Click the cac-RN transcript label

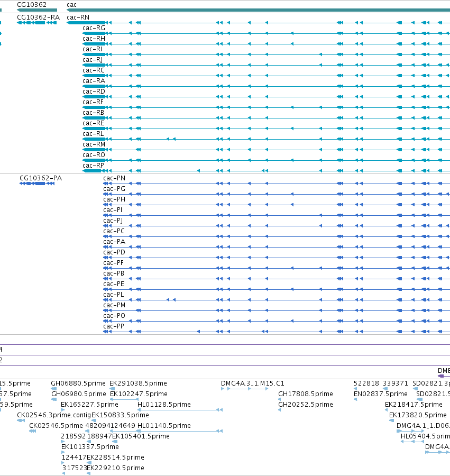point(78,17)
